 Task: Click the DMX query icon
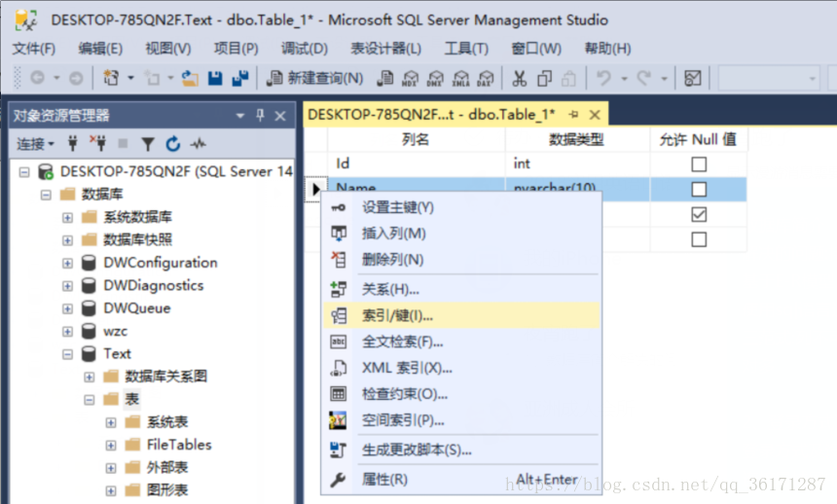[436, 79]
